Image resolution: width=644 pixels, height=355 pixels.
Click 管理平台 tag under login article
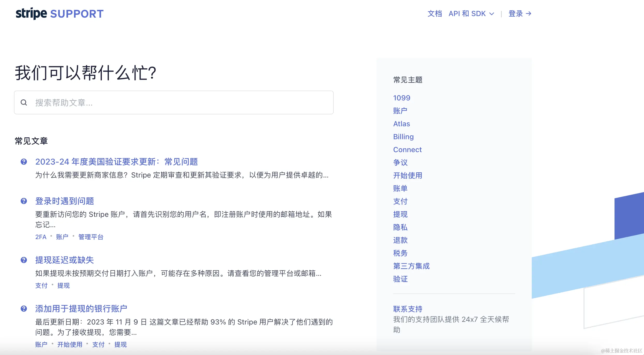click(x=91, y=237)
